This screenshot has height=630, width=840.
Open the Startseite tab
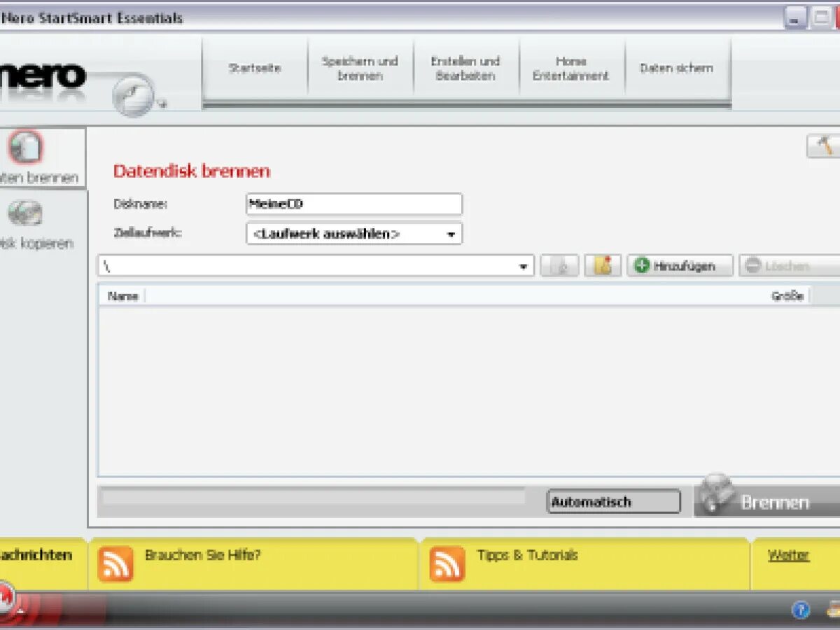pyautogui.click(x=255, y=69)
